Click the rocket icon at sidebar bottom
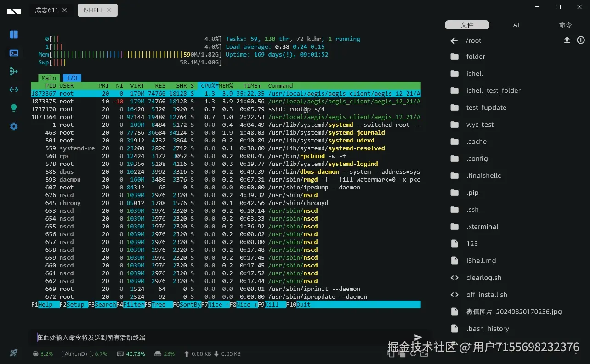 point(14,353)
